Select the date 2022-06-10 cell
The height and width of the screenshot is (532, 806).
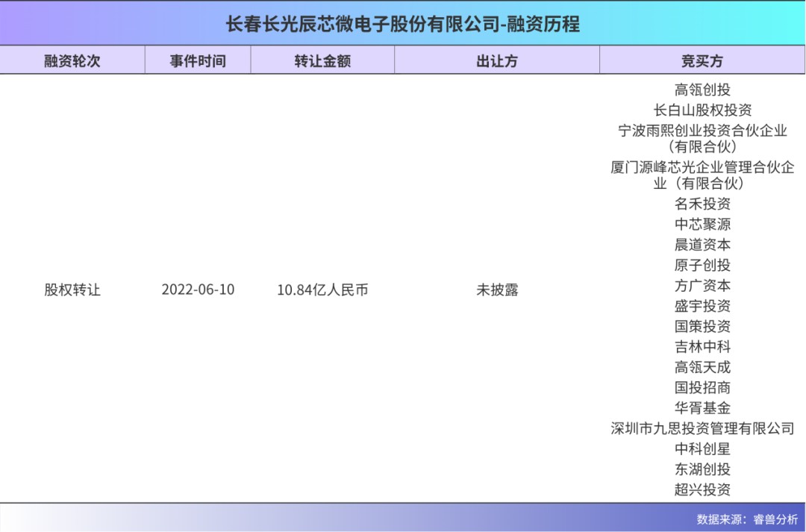coord(198,290)
